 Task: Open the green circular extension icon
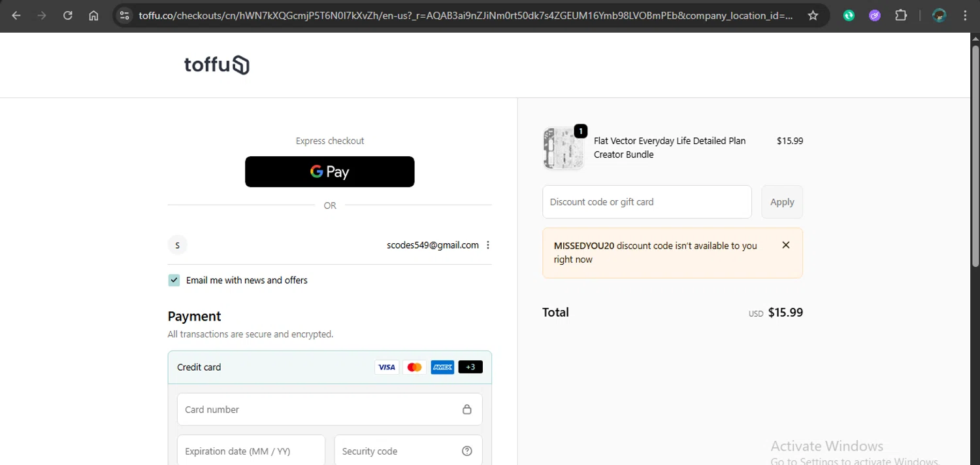(849, 15)
